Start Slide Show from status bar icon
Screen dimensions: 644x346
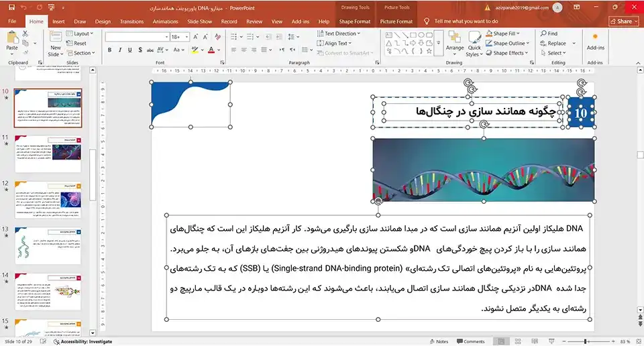[x=551, y=341]
